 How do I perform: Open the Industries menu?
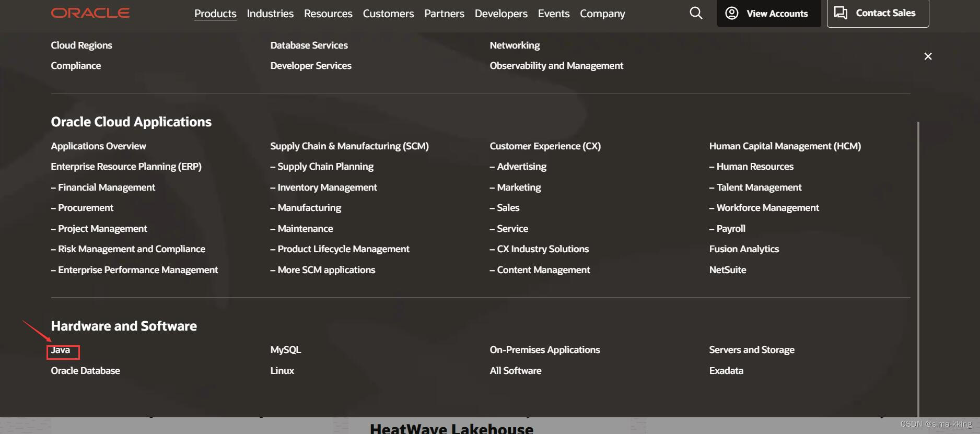270,14
